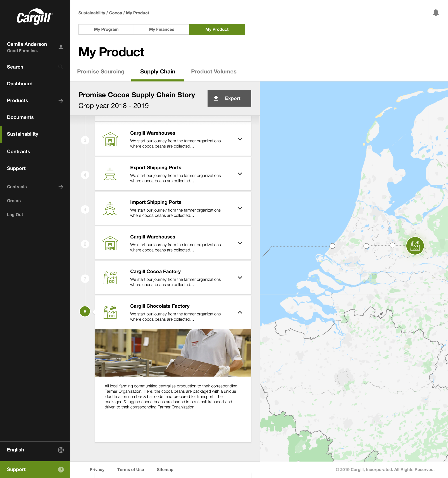
Task: Expand the step 6 Cargill Warehouses card chevron
Action: 240,243
